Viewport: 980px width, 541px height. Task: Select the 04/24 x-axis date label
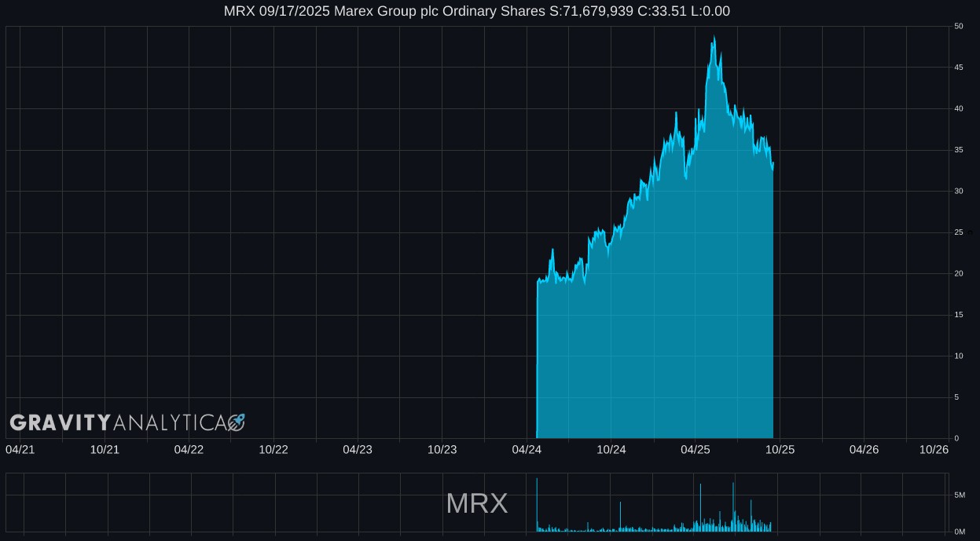tap(527, 449)
